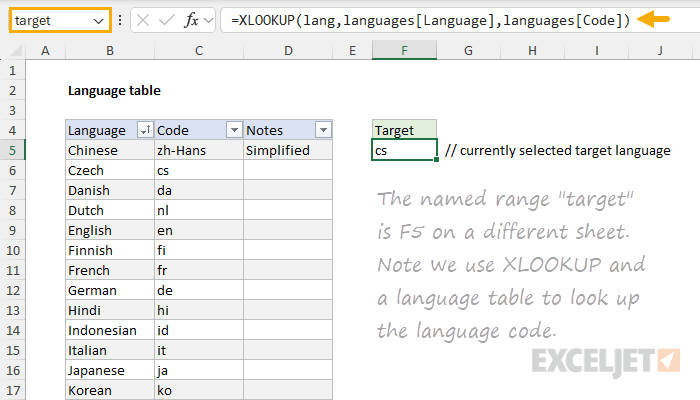Select the da code cell
Image resolution: width=700 pixels, height=400 pixels.
tap(199, 191)
